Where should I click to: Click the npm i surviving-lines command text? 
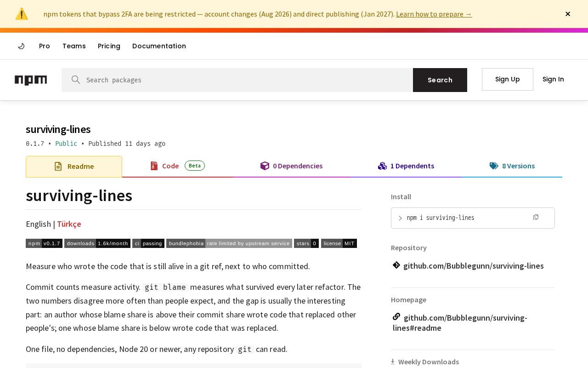pos(441,218)
